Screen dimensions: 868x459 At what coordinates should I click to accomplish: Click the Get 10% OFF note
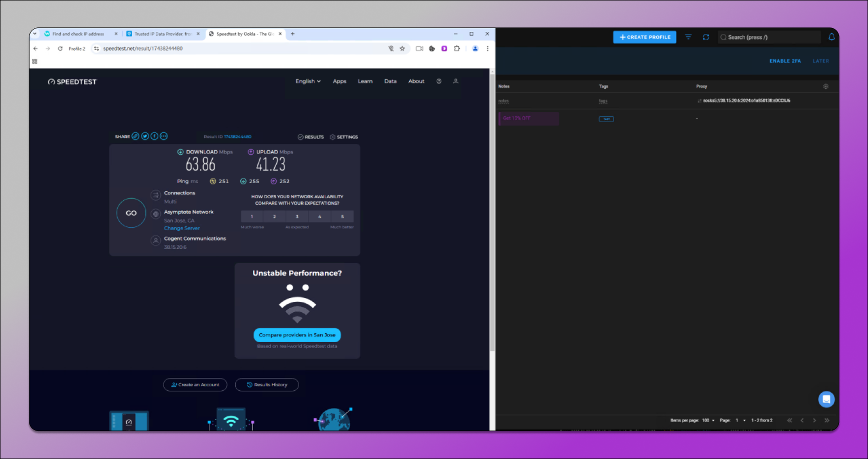[529, 118]
